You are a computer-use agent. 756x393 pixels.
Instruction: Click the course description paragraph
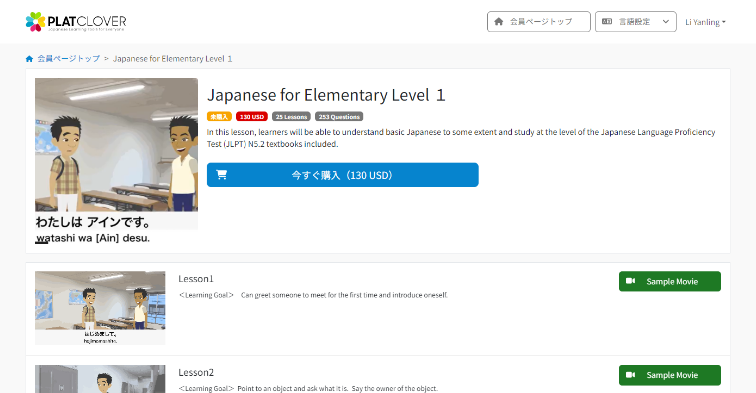461,138
